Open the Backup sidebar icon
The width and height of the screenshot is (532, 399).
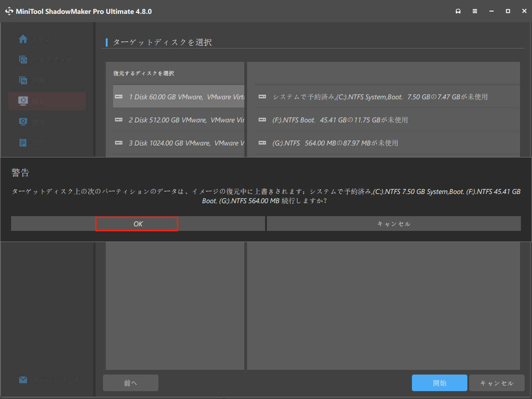pyautogui.click(x=23, y=60)
